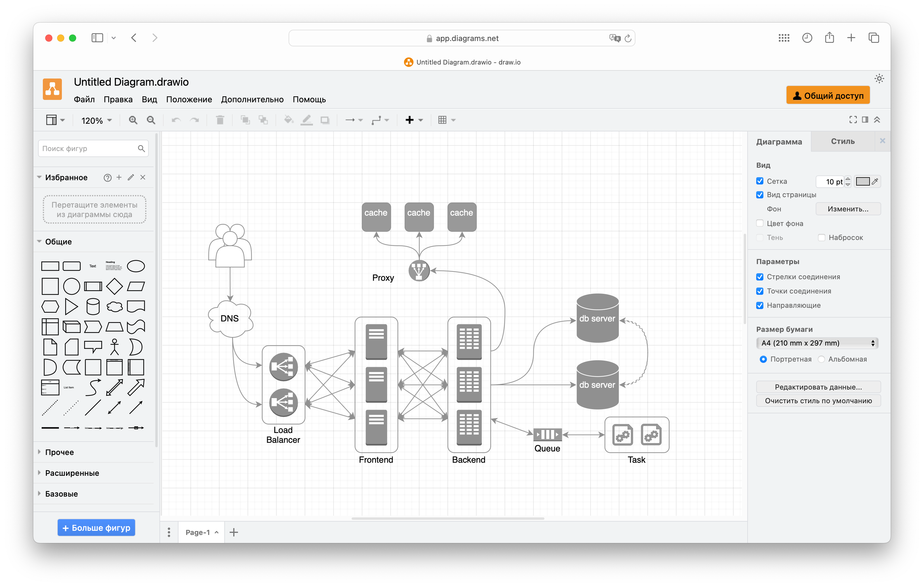Click the Zoom In magnifier icon

coord(133,120)
